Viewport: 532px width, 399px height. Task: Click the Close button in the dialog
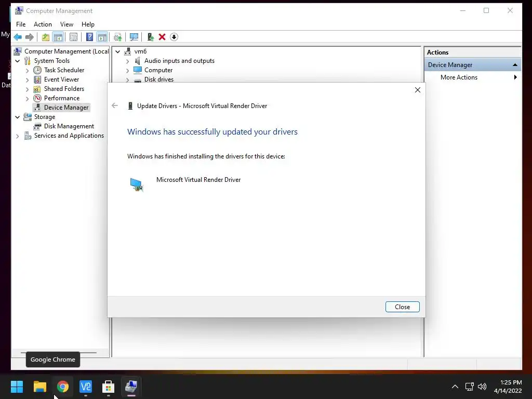click(x=403, y=307)
